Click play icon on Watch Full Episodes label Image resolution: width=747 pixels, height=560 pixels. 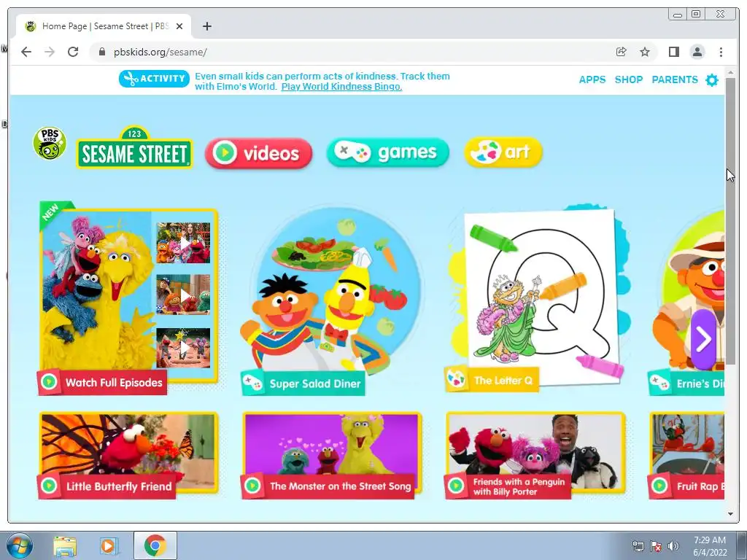(49, 382)
